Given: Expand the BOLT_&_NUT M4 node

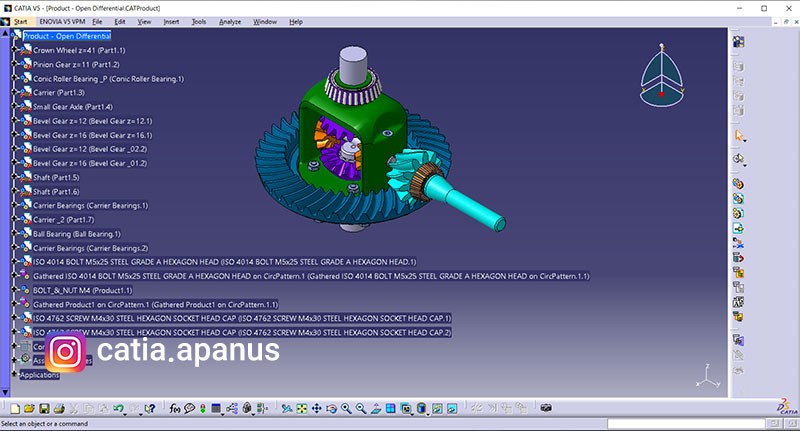Looking at the screenshot, I should pos(15,290).
